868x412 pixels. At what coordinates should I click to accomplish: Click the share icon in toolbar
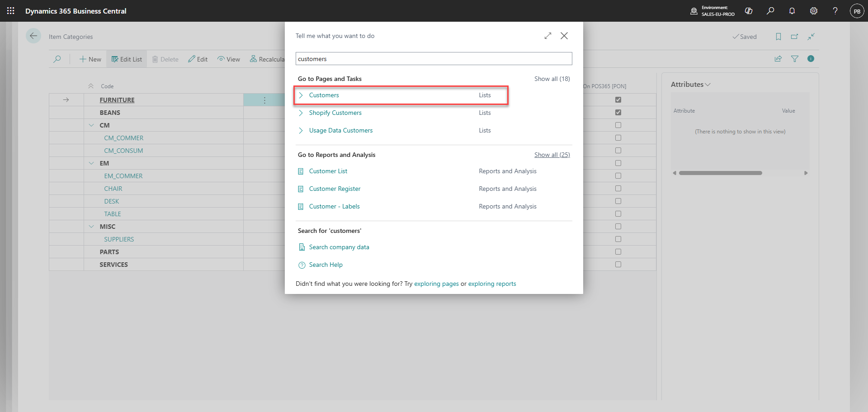(778, 59)
